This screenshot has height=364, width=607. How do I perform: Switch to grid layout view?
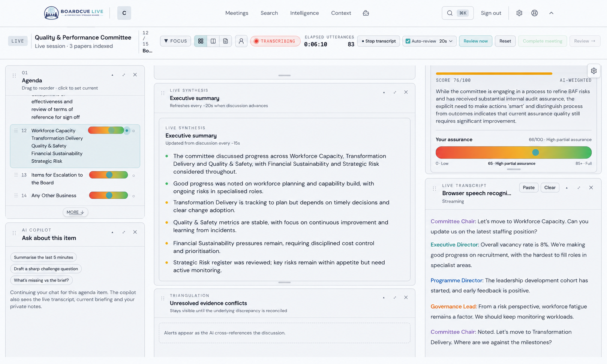pyautogui.click(x=201, y=41)
